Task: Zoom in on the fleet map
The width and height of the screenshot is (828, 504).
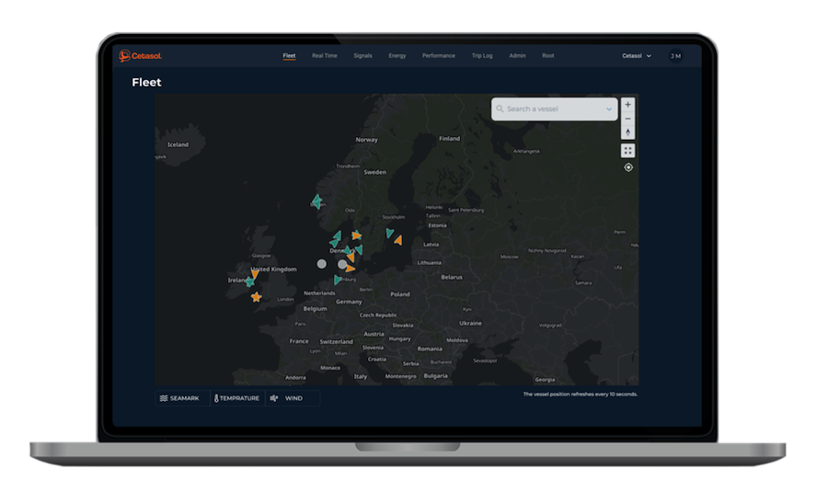Action: pos(628,105)
